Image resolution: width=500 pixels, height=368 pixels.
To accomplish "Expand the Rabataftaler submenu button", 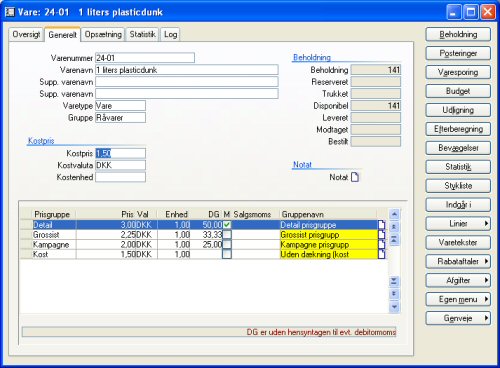I will coord(458,261).
